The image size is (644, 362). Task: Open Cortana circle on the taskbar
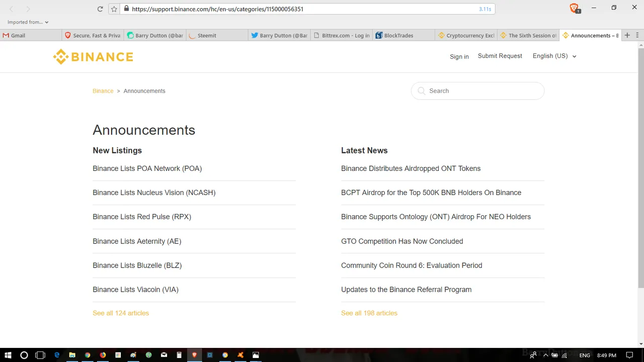(x=24, y=355)
